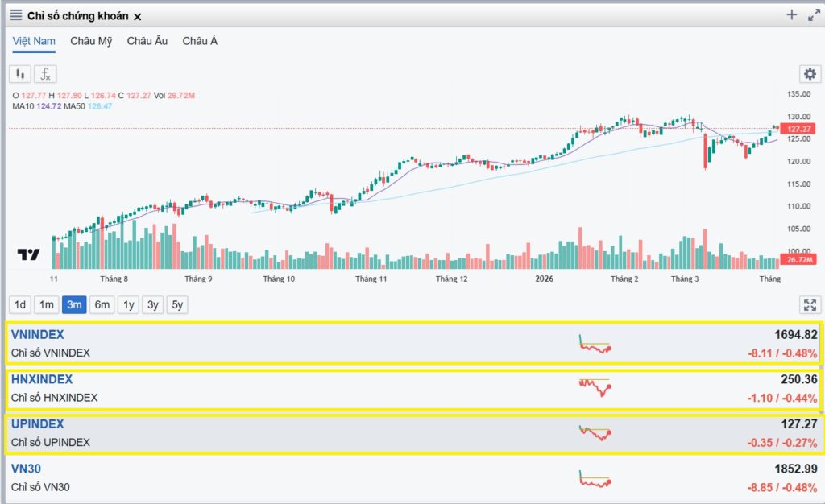Change the chart type using the candlestick icon
825x504 pixels.
point(20,74)
